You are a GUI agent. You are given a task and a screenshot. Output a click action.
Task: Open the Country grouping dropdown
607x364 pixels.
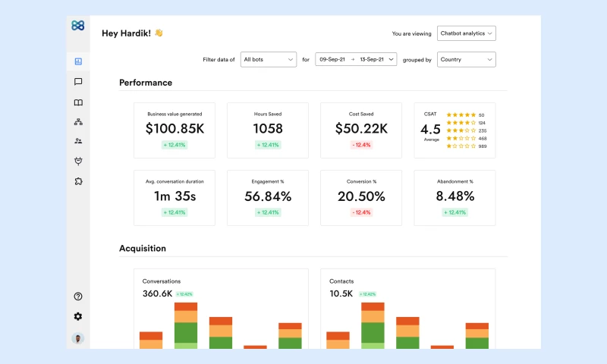[466, 59]
